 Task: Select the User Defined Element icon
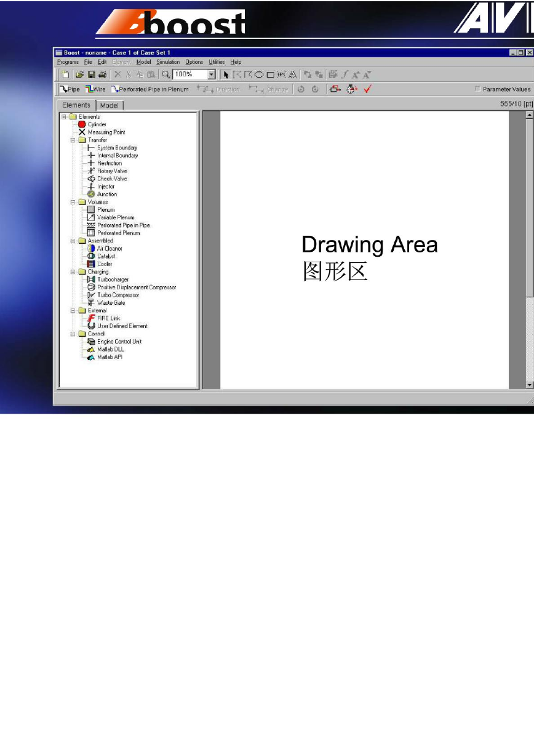pos(91,326)
